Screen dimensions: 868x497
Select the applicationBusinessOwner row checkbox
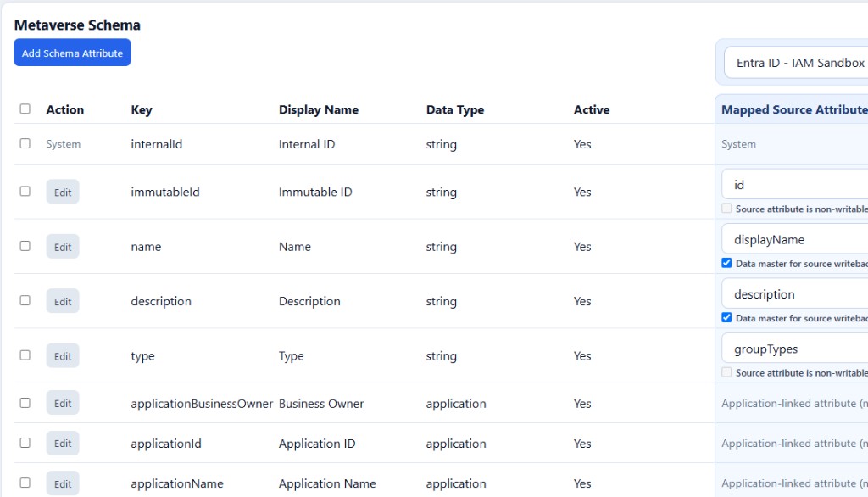coord(25,403)
